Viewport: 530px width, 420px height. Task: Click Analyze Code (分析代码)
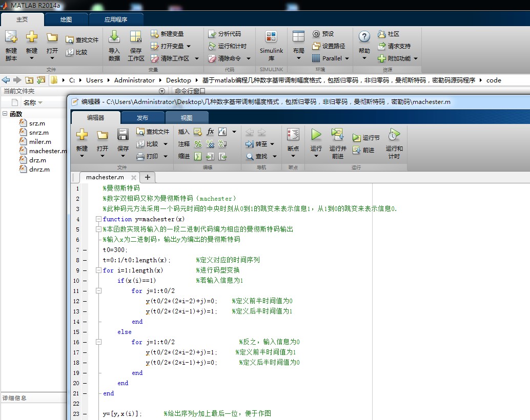pos(225,34)
